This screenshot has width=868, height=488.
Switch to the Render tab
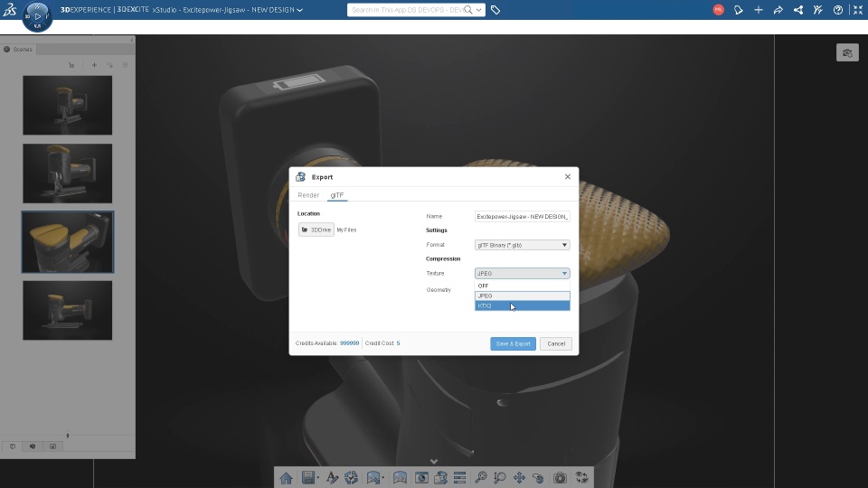tap(308, 195)
